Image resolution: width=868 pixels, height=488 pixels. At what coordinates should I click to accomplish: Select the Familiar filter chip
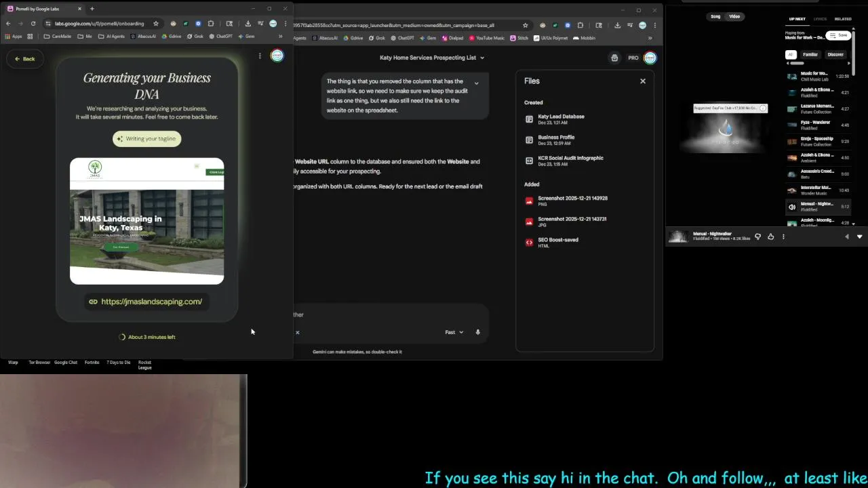coord(810,54)
